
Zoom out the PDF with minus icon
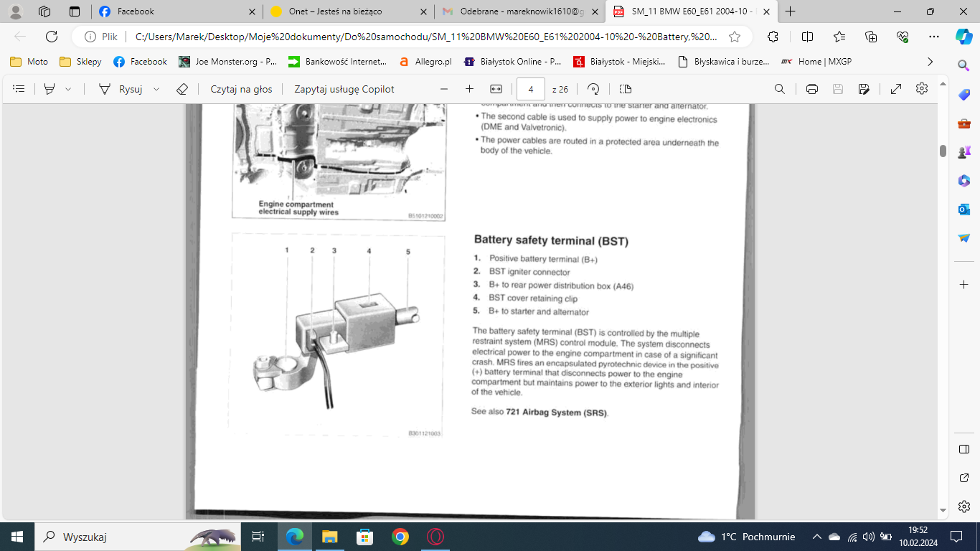pyautogui.click(x=444, y=89)
